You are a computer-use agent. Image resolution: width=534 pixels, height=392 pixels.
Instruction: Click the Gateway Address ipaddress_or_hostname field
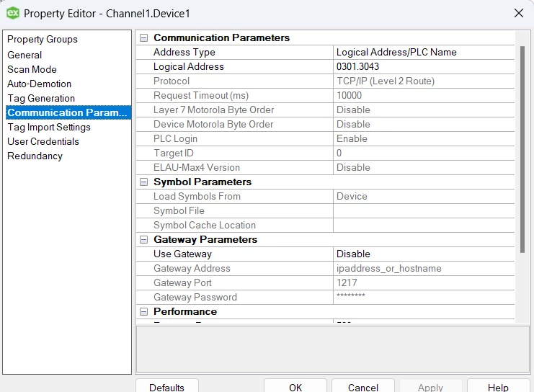pos(424,268)
